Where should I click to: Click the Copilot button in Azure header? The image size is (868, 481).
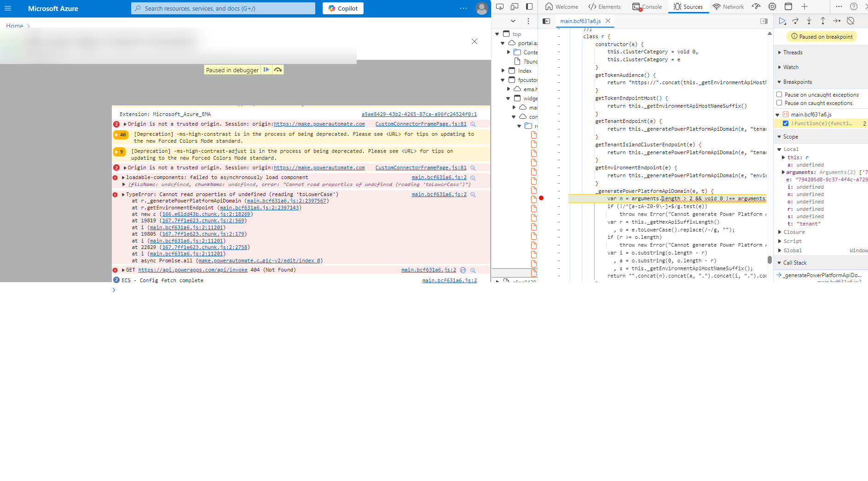pos(343,8)
